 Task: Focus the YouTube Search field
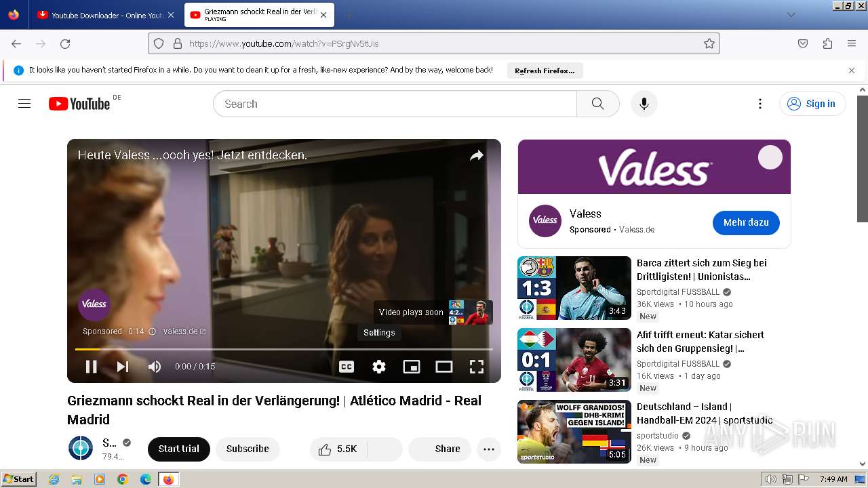(395, 104)
